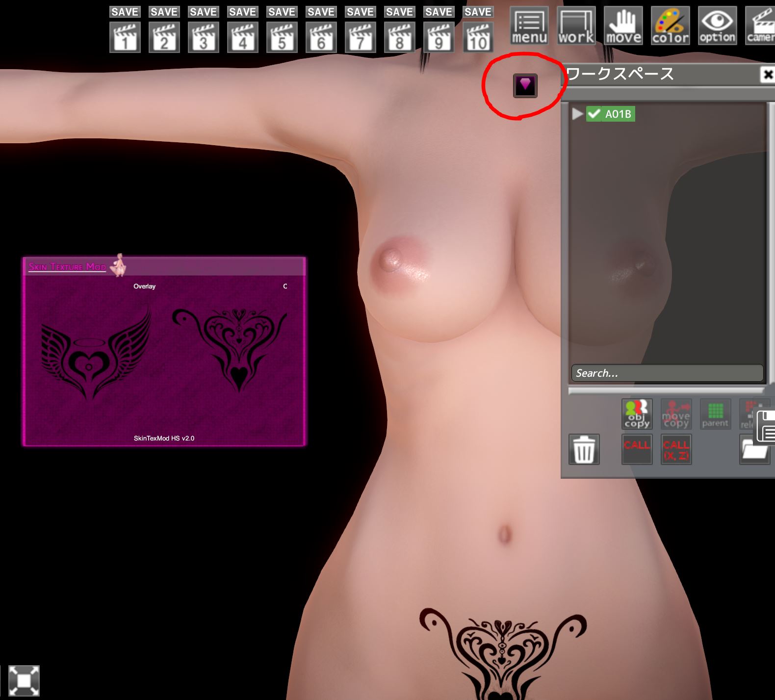Viewport: 775px width, 700px height.
Task: Click the Save slot 10 clapperboard
Action: pos(478,38)
